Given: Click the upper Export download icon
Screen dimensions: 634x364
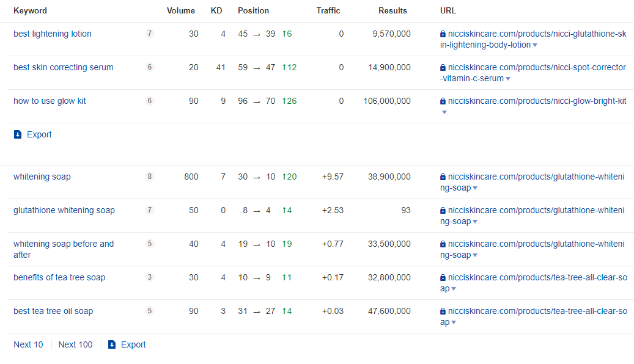Looking at the screenshot, I should (x=18, y=134).
